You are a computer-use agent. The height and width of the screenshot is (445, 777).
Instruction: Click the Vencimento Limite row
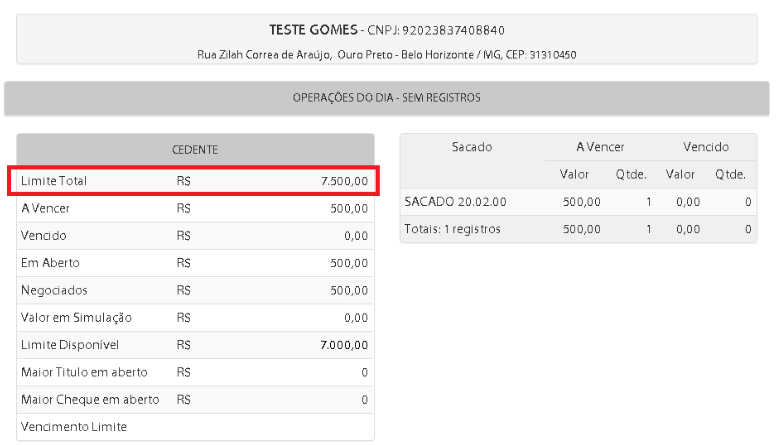tap(195, 427)
